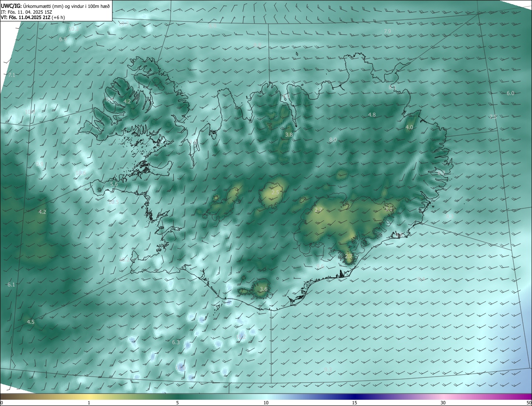
Task: Click the color scale tick label 1
Action: pyautogui.click(x=89, y=403)
